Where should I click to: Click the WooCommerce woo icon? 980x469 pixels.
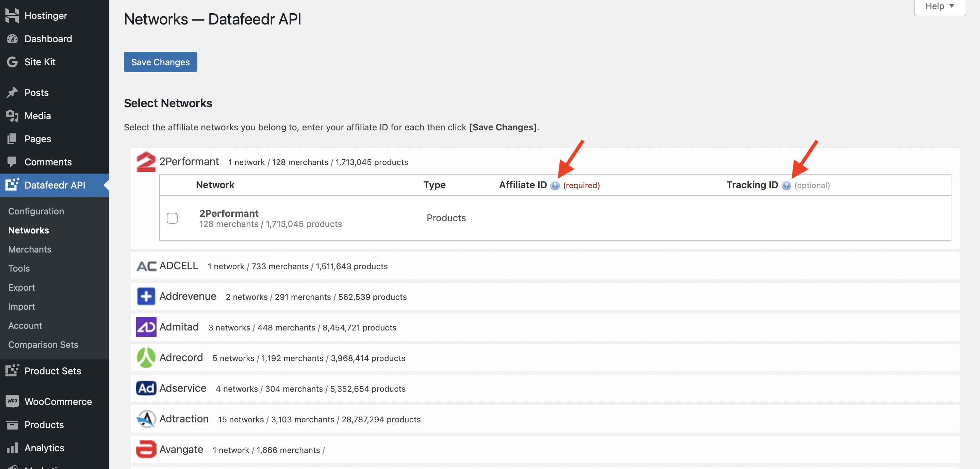(12, 401)
